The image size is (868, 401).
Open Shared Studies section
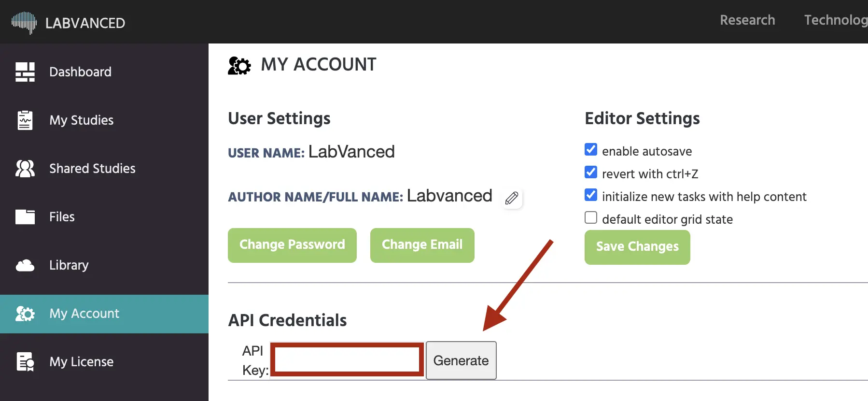pos(104,169)
